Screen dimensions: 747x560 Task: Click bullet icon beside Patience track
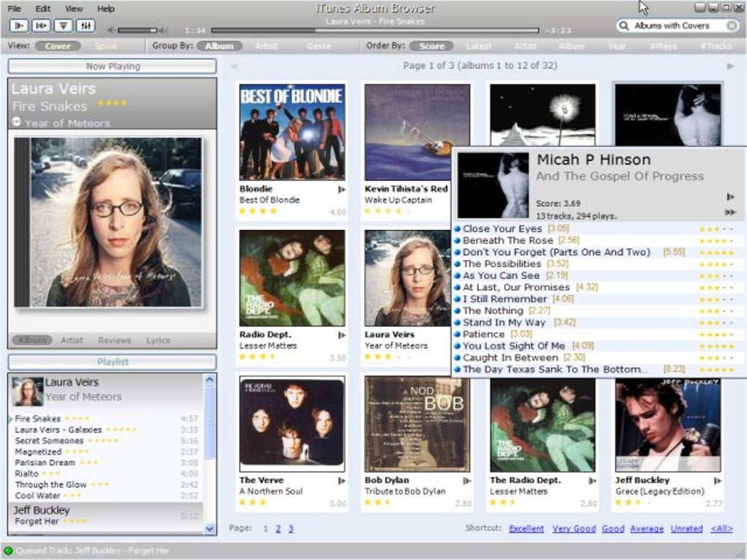point(457,335)
